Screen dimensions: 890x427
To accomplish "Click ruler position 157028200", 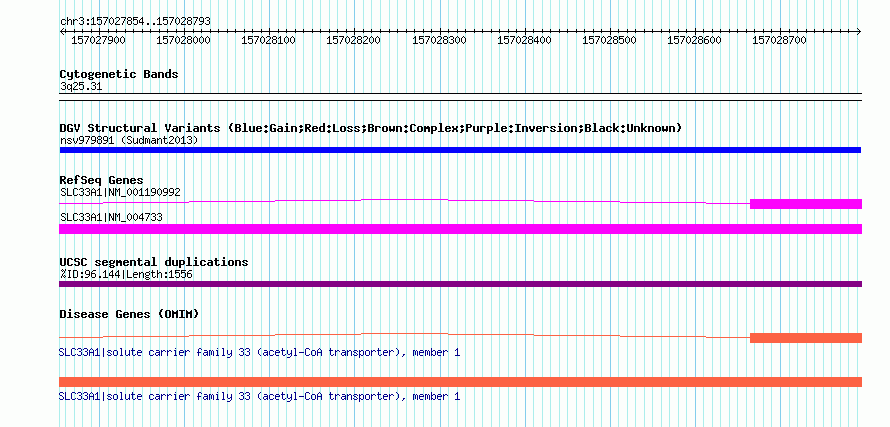I will (x=354, y=40).
